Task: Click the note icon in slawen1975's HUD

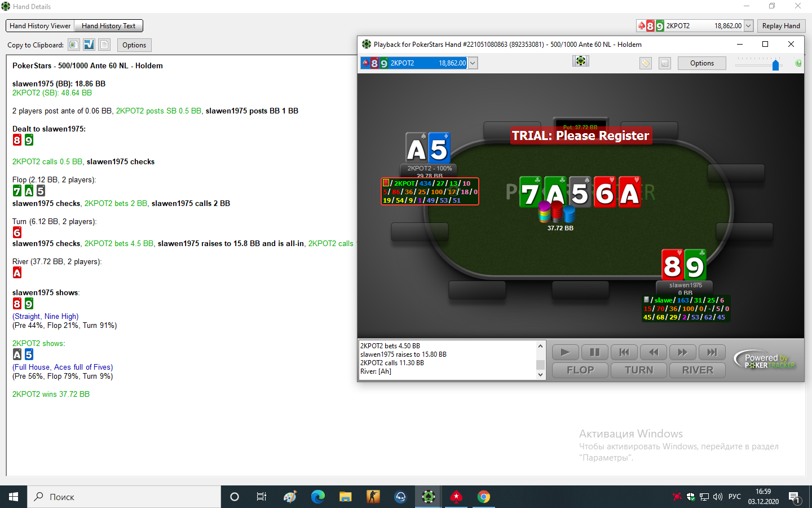Action: tap(646, 300)
